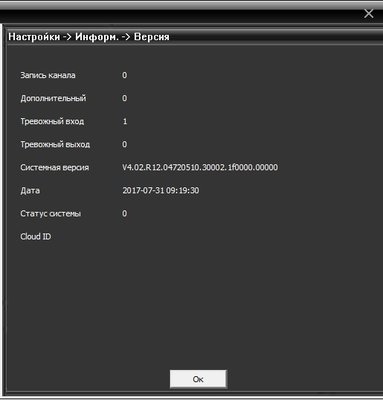This screenshot has height=400, width=383.
Task: Click the breadcrumb title Настройки -> Информ. -> Версия
Action: pos(89,37)
